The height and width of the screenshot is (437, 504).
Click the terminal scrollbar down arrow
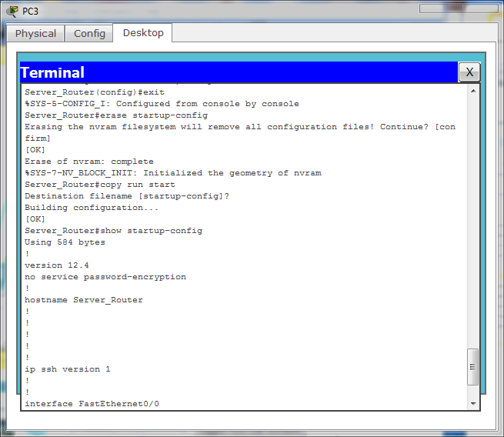(x=473, y=404)
